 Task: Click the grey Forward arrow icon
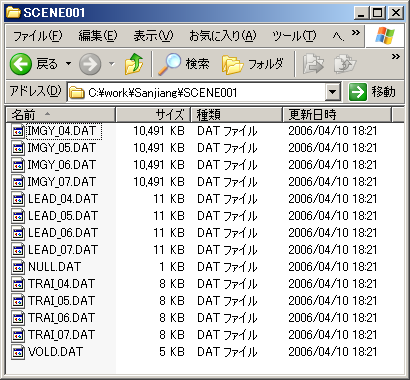(x=90, y=64)
